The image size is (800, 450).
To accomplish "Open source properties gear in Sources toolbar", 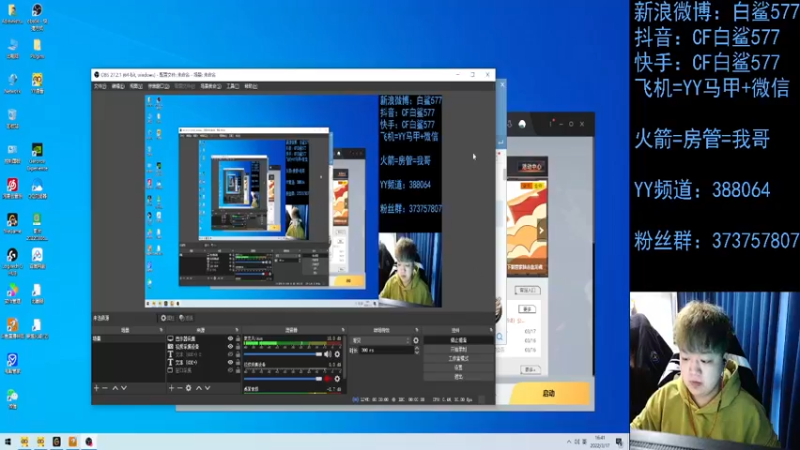I will coord(189,388).
